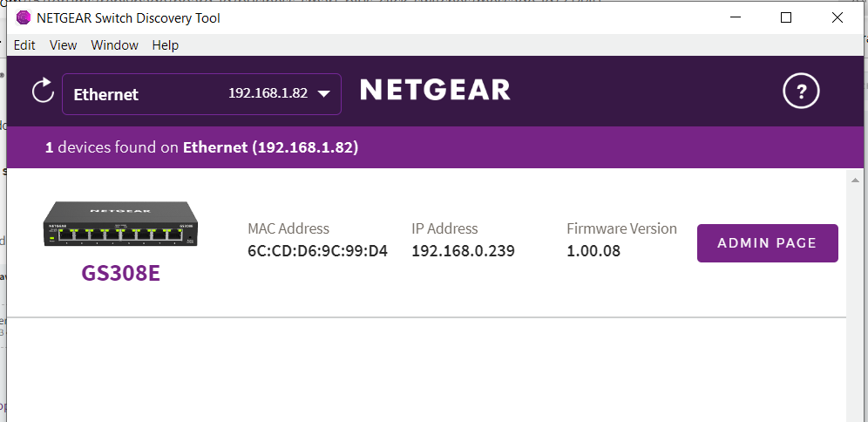Click the IP address 192.168.0.239

click(463, 251)
